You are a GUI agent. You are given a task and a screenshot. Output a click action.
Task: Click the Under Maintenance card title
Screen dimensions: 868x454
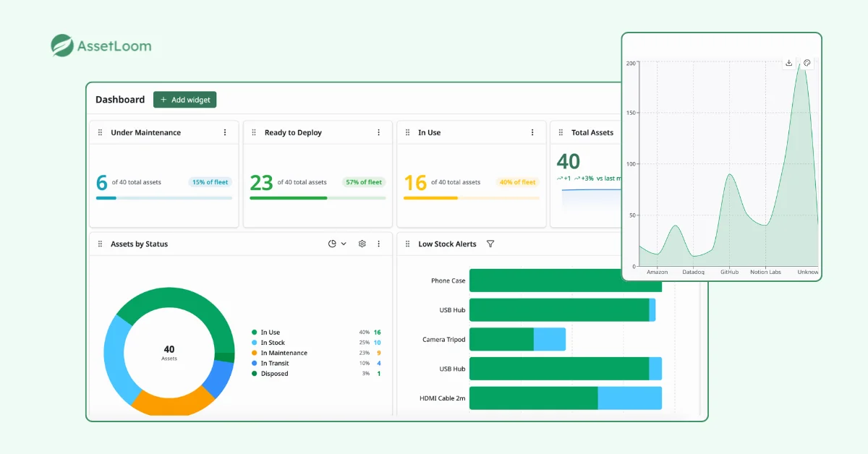145,132
